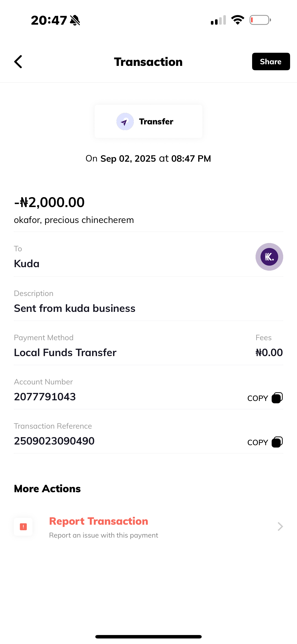The height and width of the screenshot is (644, 297).
Task: Tap the back arrow icon
Action: 18,62
